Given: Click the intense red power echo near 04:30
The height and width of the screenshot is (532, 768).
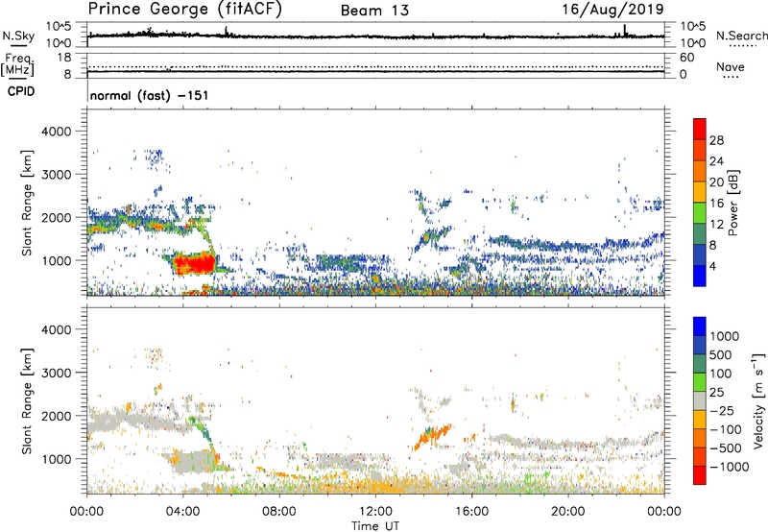Looking at the screenshot, I should coord(195,264).
